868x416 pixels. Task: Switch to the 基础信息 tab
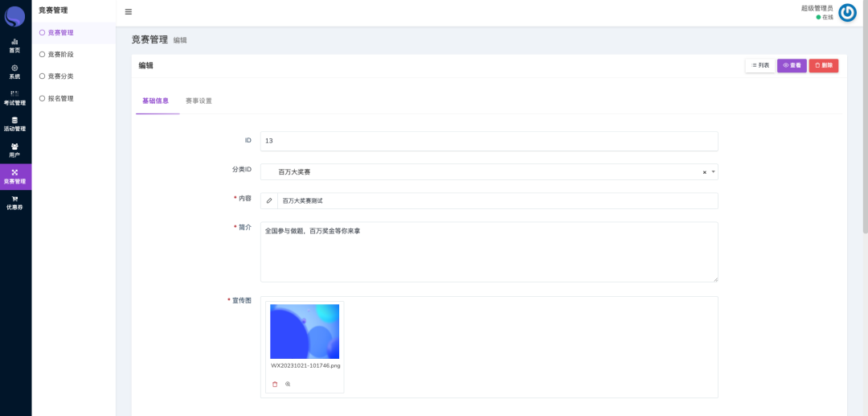(156, 101)
